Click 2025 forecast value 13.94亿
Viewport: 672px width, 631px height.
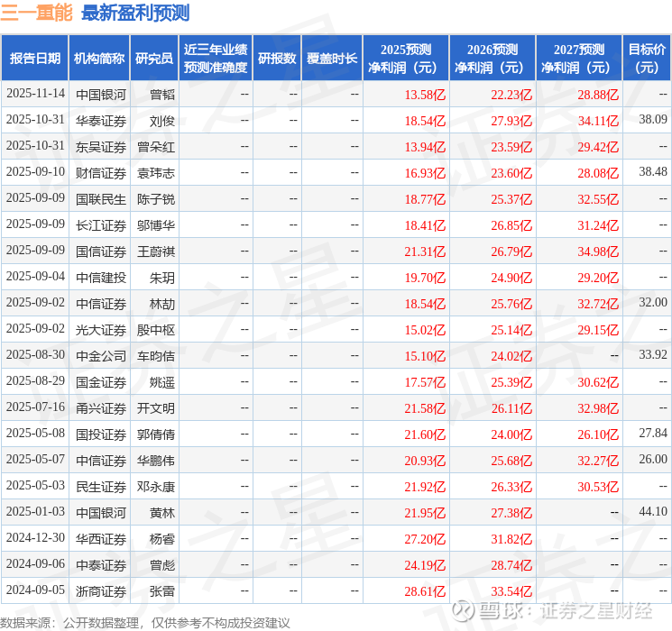click(x=425, y=147)
